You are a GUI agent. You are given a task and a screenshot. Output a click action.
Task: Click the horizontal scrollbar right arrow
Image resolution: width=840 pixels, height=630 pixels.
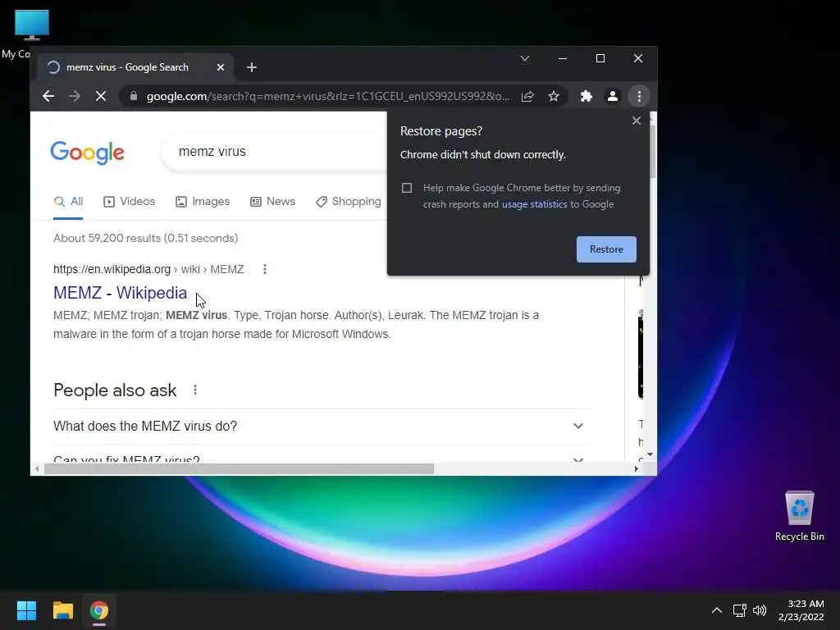(636, 468)
